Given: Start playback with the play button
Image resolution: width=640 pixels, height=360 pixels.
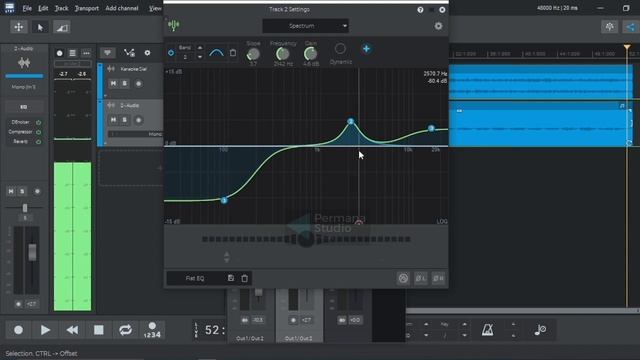Looking at the screenshot, I should 45,330.
